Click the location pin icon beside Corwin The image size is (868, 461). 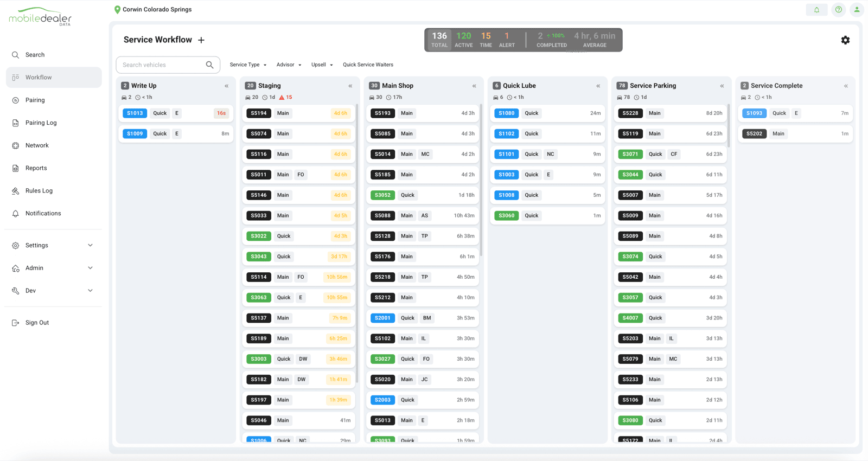click(117, 10)
